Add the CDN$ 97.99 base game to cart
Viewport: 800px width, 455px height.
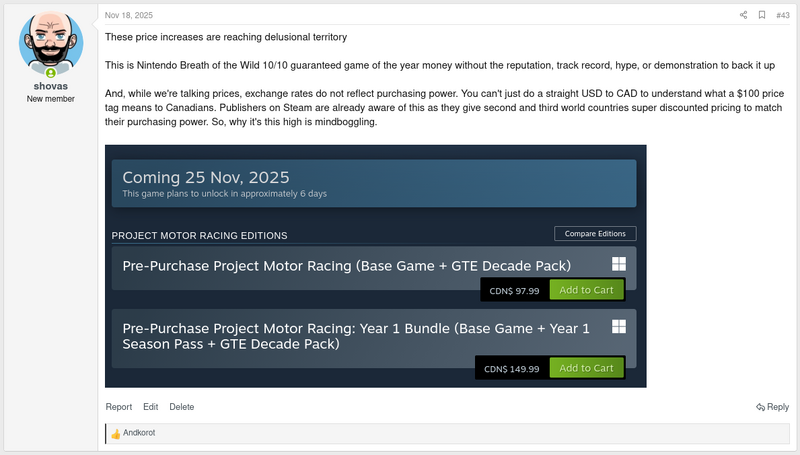pos(586,290)
